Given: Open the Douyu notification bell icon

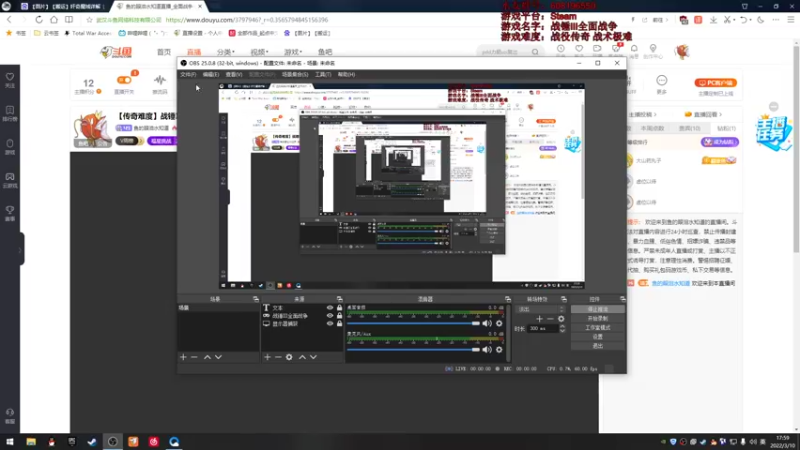Looking at the screenshot, I should 634,48.
